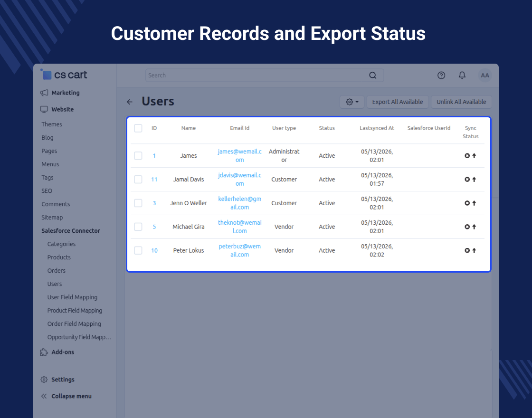Expand the Salesforce Connector section
Viewport: 532px width, 418px height.
[x=71, y=231]
